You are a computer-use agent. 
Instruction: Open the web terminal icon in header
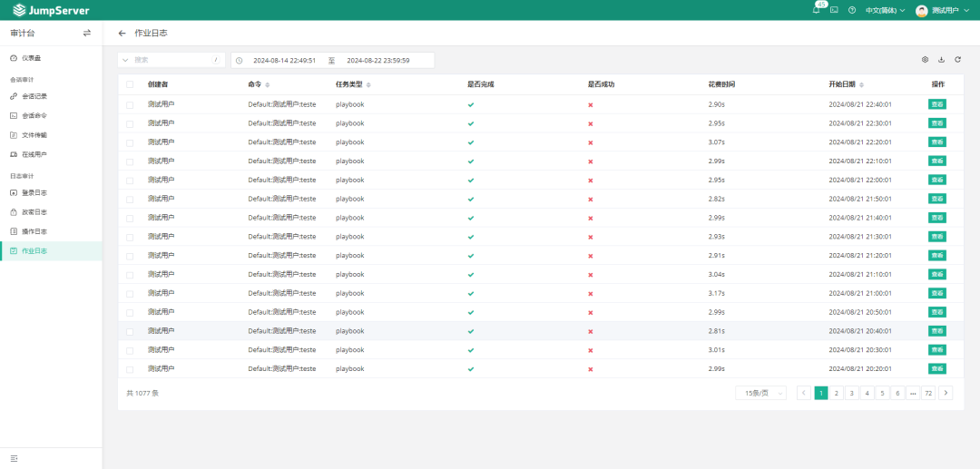coord(834,10)
